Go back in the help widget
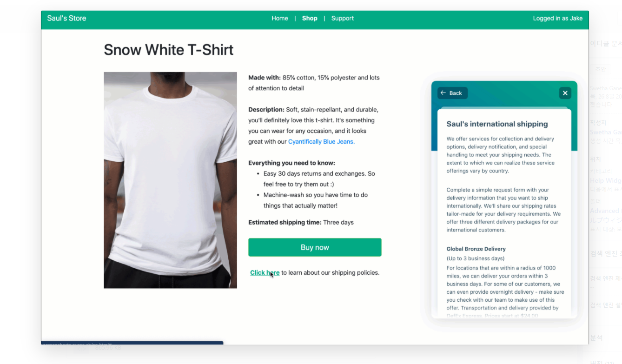This screenshot has height=364, width=622. click(452, 93)
